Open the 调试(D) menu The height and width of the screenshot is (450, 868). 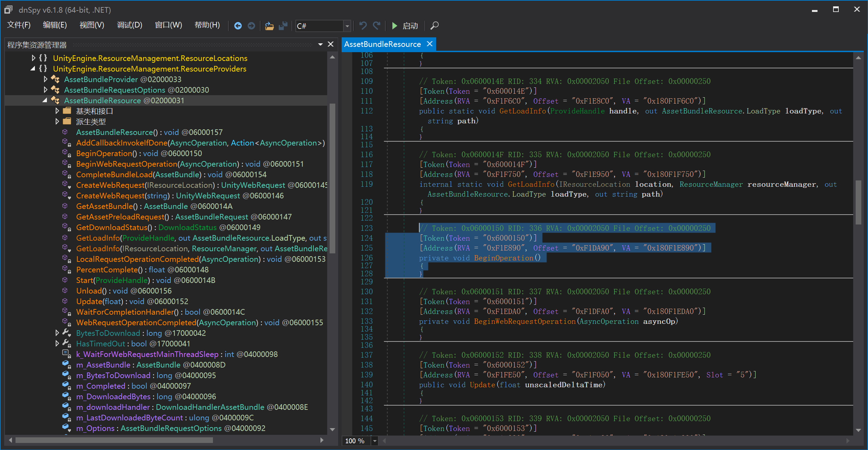(x=129, y=25)
